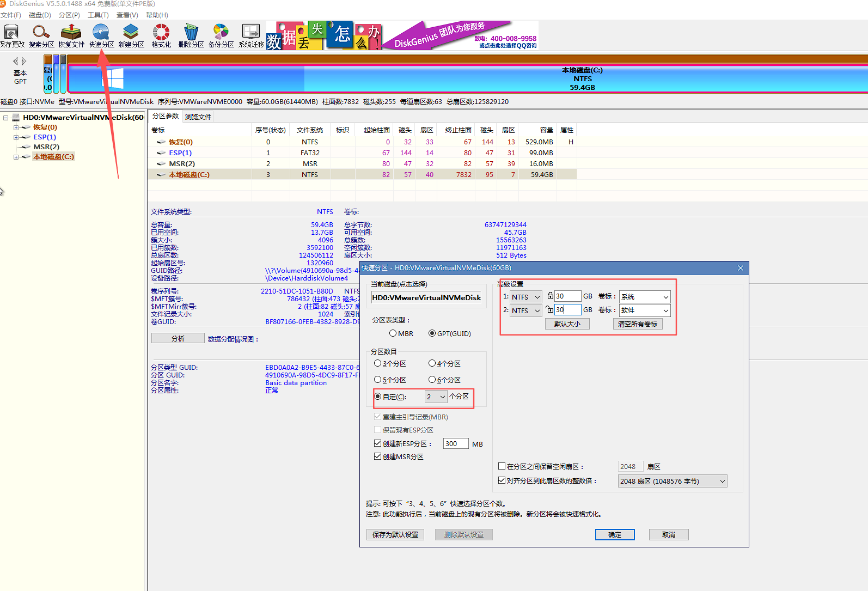Screen dimensions: 868x591
Task: Click the 新建分区 new partition icon
Action: pyautogui.click(x=131, y=35)
